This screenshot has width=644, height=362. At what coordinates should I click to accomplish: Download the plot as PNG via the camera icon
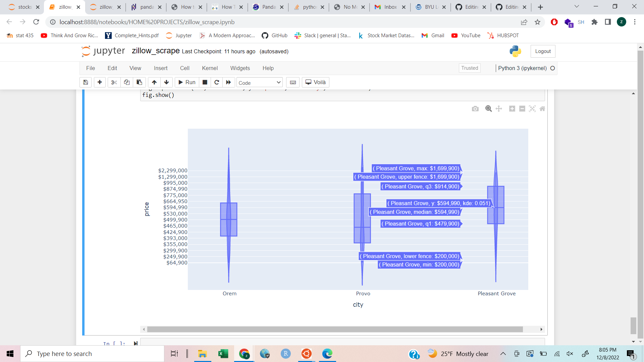[475, 109]
